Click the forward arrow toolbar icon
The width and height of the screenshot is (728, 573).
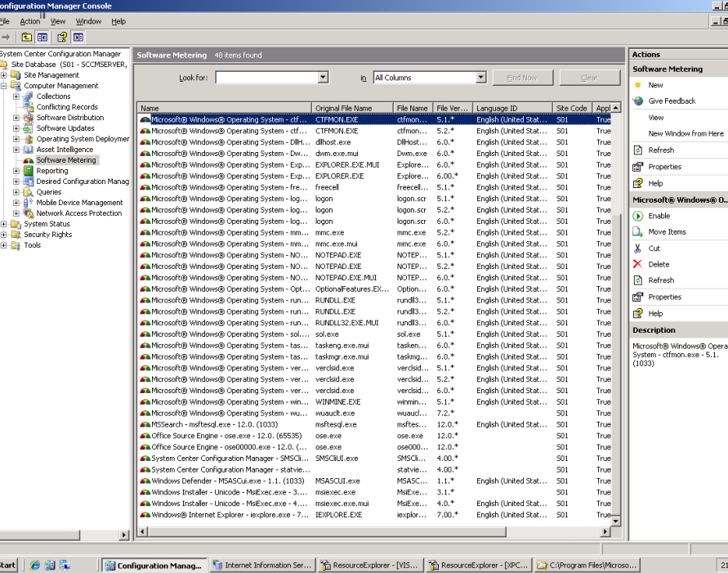point(6,37)
